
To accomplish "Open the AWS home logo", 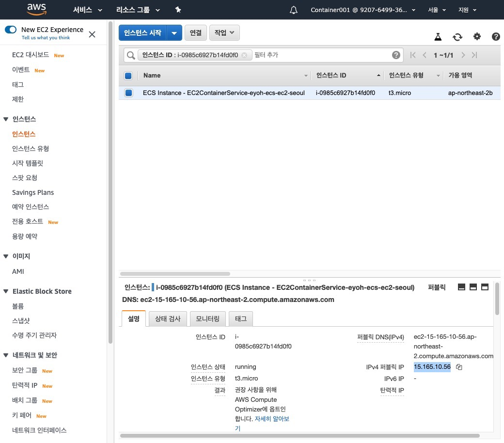I will 37,10.
